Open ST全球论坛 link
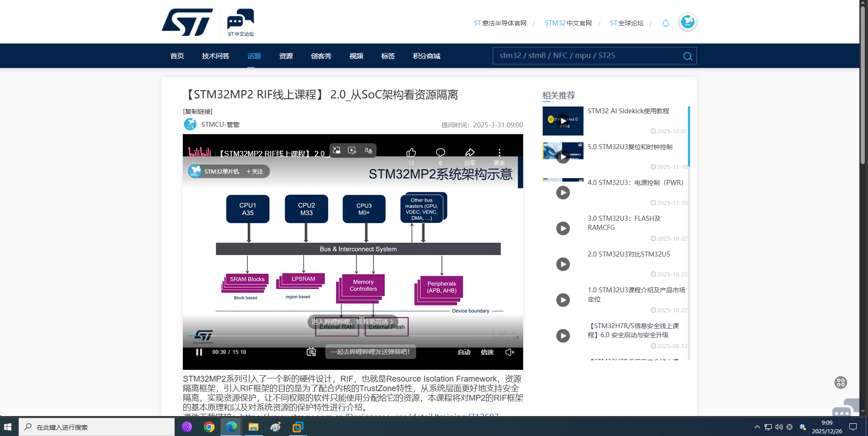The height and width of the screenshot is (436, 868). (627, 23)
